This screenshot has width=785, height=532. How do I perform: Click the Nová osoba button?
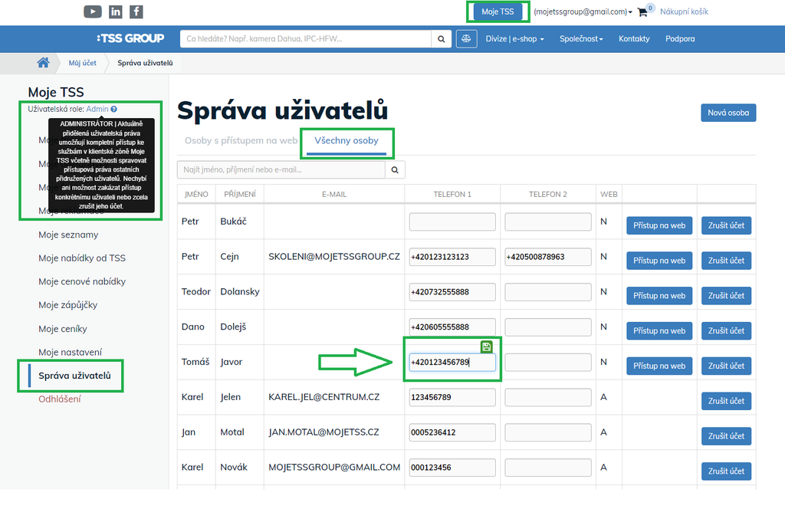pyautogui.click(x=728, y=113)
